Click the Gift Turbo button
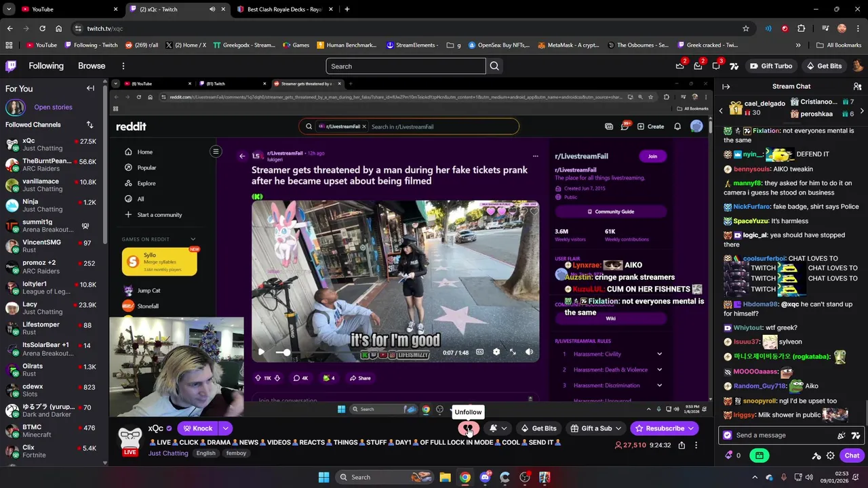This screenshot has height=488, width=868. pos(771,66)
